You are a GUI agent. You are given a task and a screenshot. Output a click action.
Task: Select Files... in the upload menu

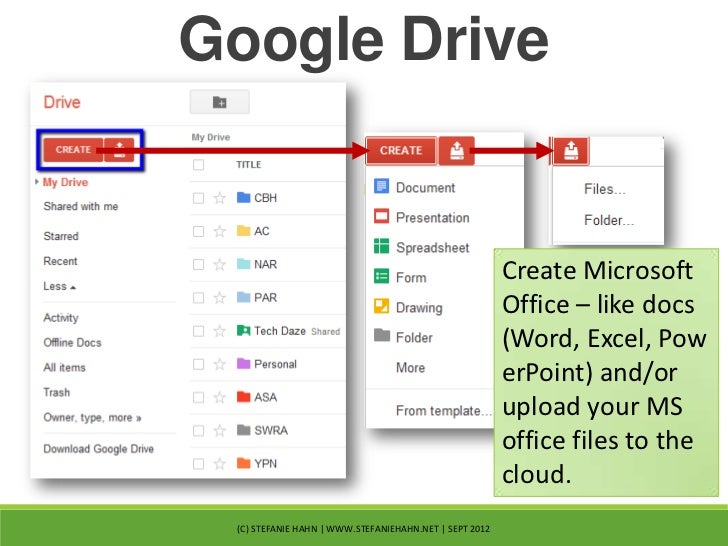click(605, 189)
